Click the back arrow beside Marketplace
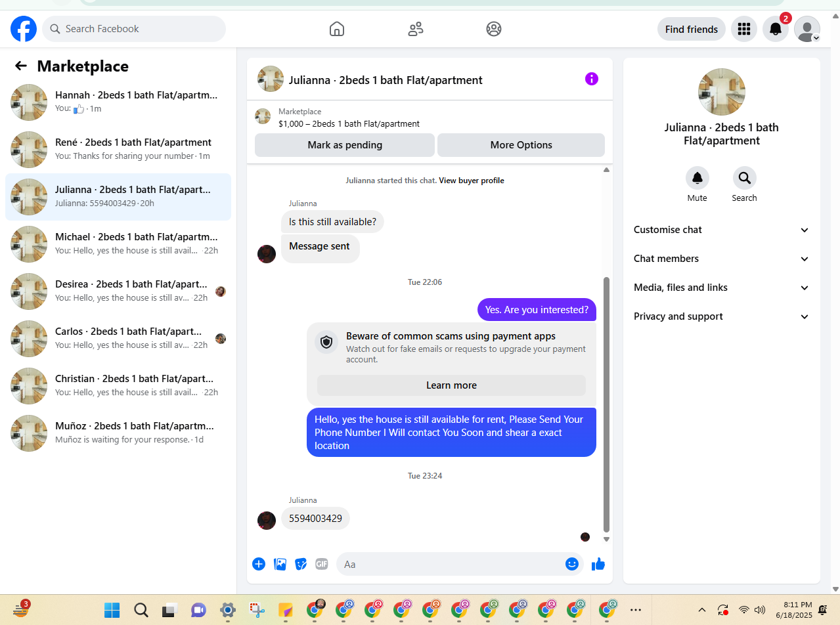Screen dimensions: 840x625 point(21,66)
